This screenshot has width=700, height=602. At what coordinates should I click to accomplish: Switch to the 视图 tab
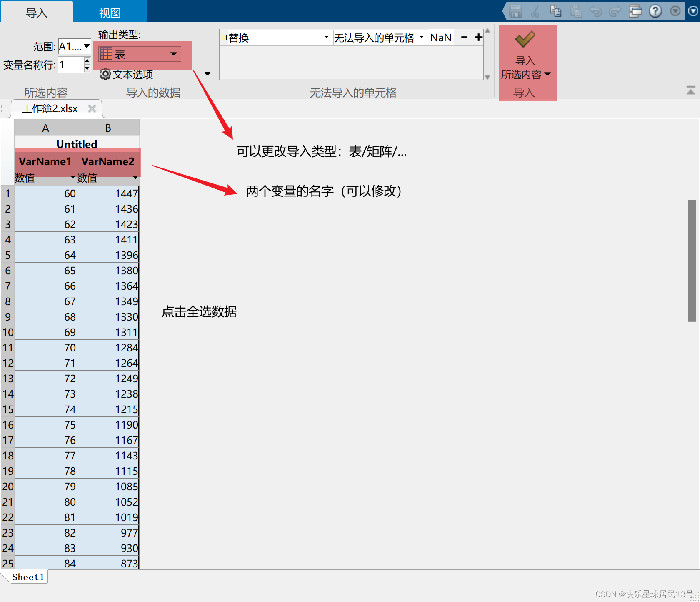[x=110, y=12]
